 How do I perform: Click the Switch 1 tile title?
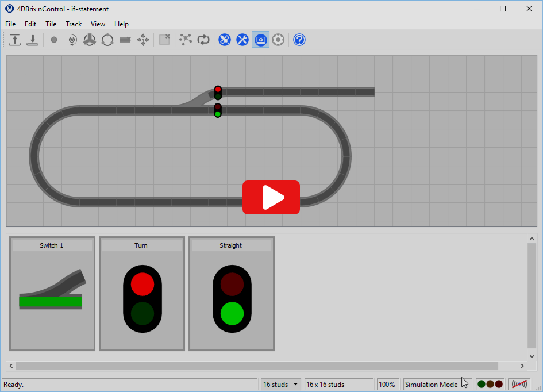(52, 245)
